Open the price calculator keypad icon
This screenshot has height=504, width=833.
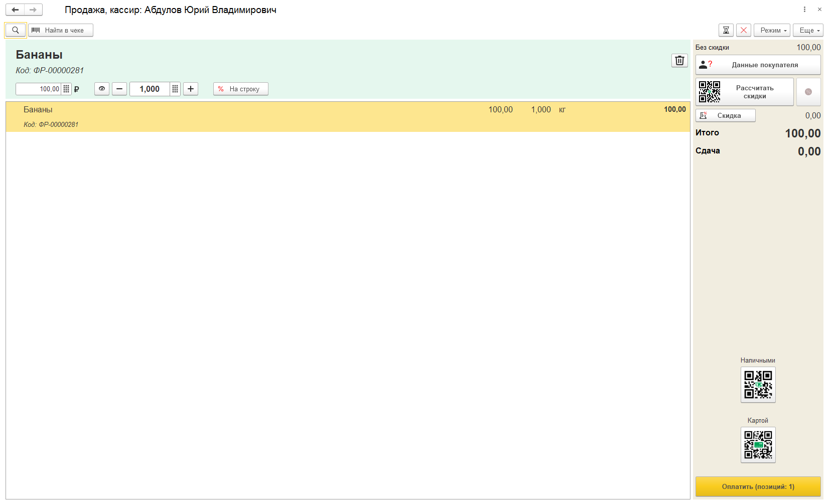66,89
